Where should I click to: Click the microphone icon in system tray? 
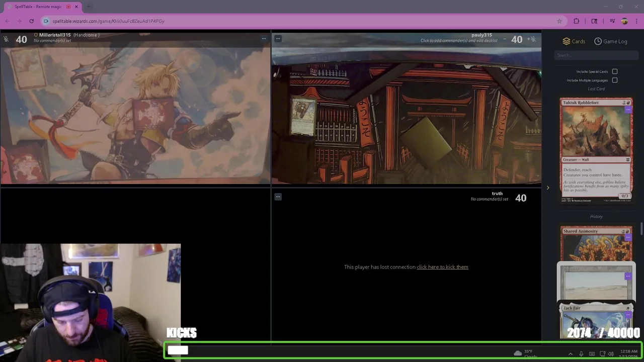[x=581, y=354]
